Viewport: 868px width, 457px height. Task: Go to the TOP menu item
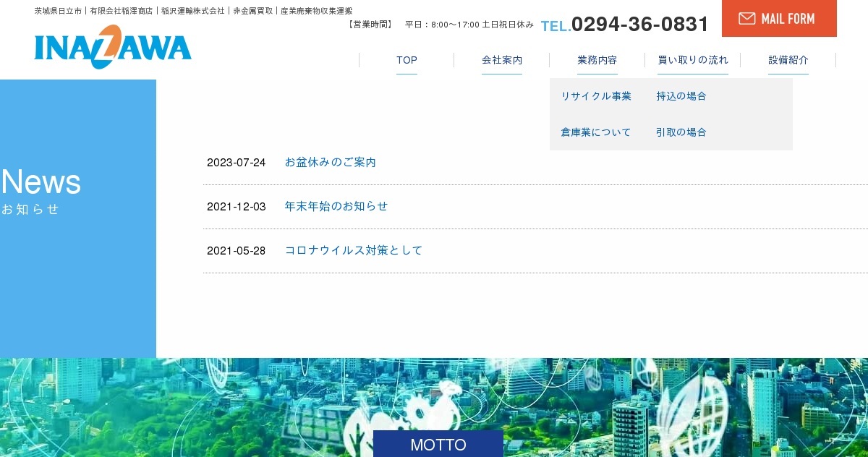407,60
